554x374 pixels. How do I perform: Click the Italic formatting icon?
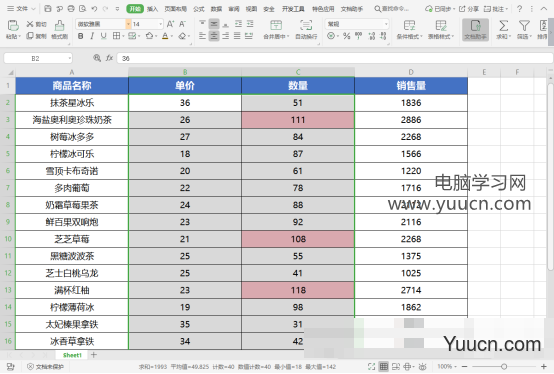[92, 36]
